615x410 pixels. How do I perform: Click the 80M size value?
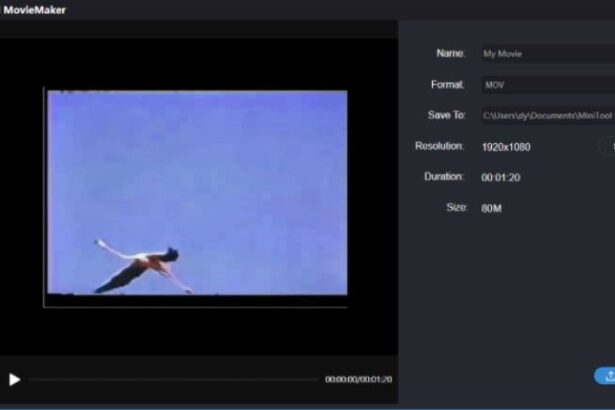pyautogui.click(x=491, y=209)
